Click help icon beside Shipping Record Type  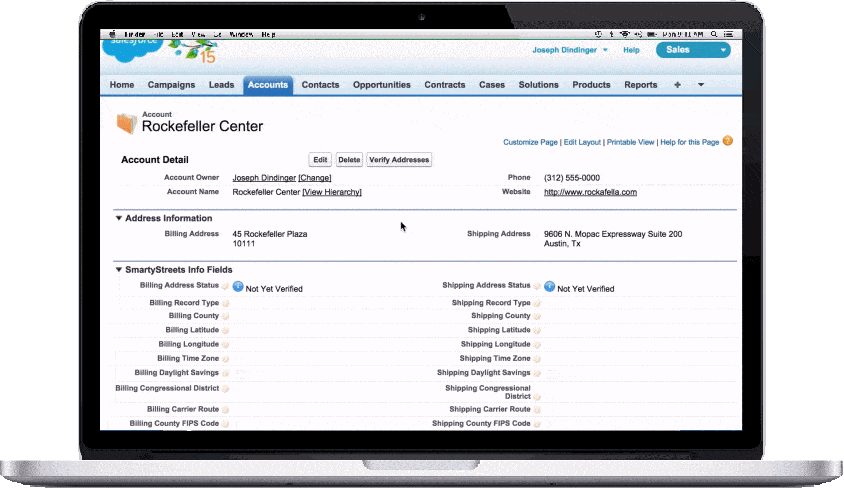(x=537, y=304)
